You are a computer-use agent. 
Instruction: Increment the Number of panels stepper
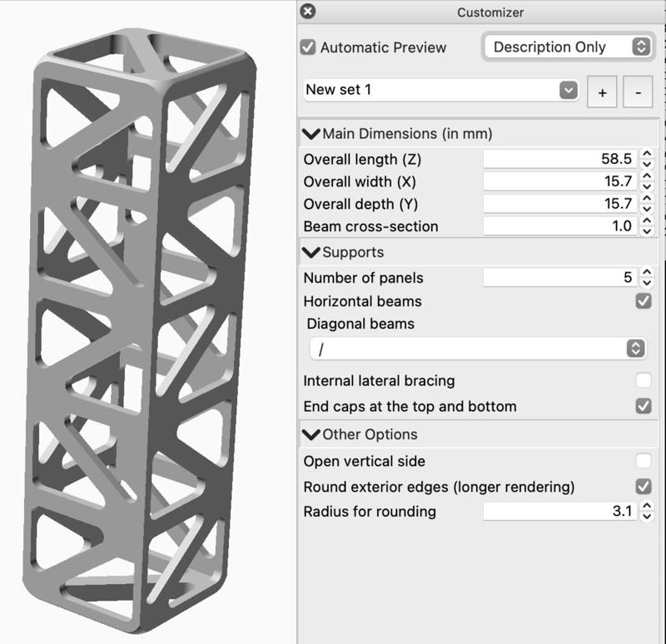point(649,274)
